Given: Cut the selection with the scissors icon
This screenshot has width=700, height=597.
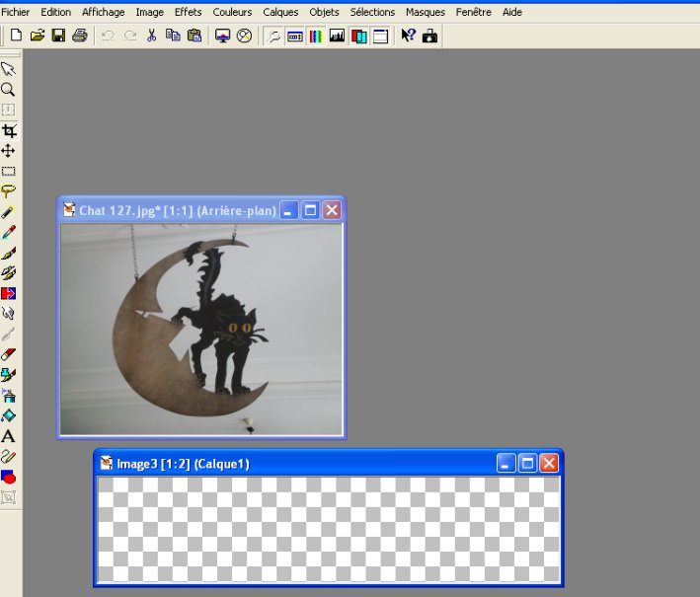Looking at the screenshot, I should click(151, 36).
